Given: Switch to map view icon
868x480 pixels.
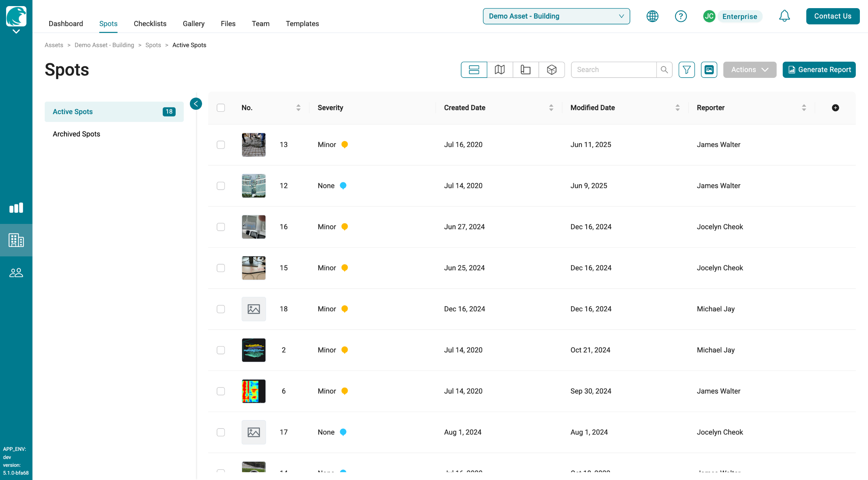Looking at the screenshot, I should click(499, 70).
